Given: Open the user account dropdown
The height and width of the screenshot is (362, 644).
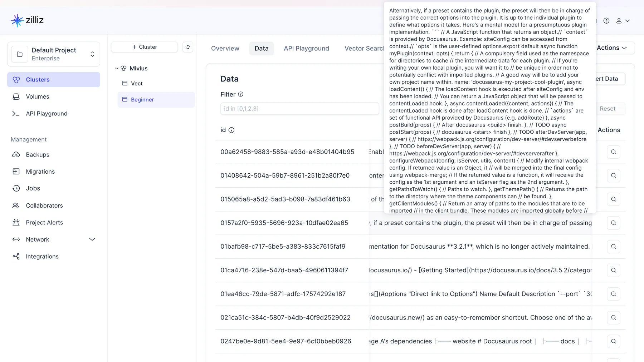Looking at the screenshot, I should pos(623,21).
